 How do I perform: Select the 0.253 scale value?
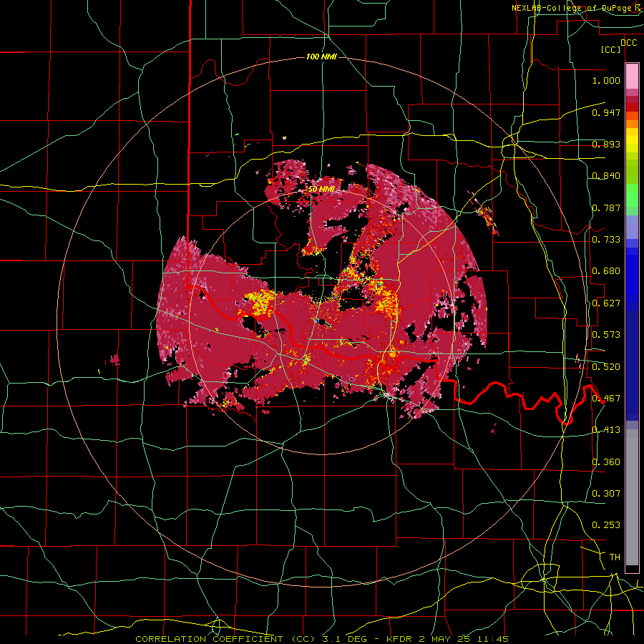(x=606, y=525)
